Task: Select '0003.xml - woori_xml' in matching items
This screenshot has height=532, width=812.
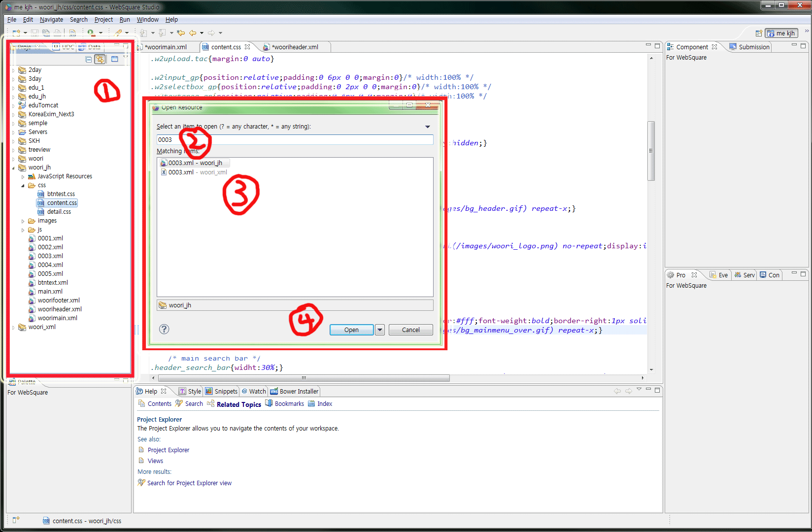Action: click(x=194, y=172)
